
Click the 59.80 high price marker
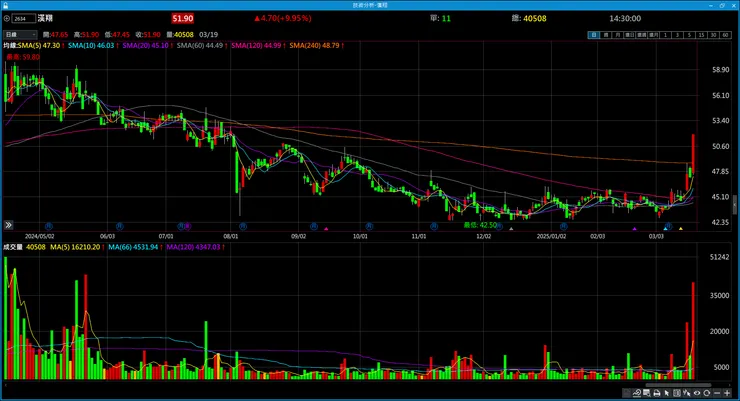pos(23,57)
